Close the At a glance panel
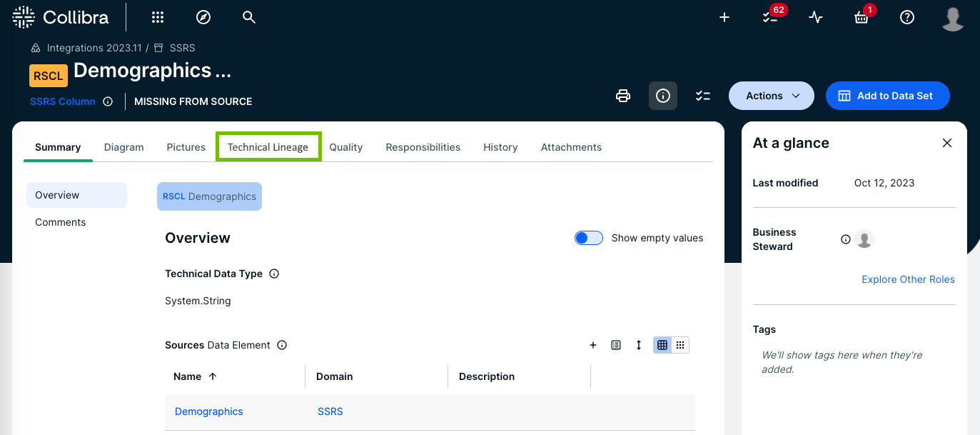This screenshot has height=435, width=980. click(947, 143)
